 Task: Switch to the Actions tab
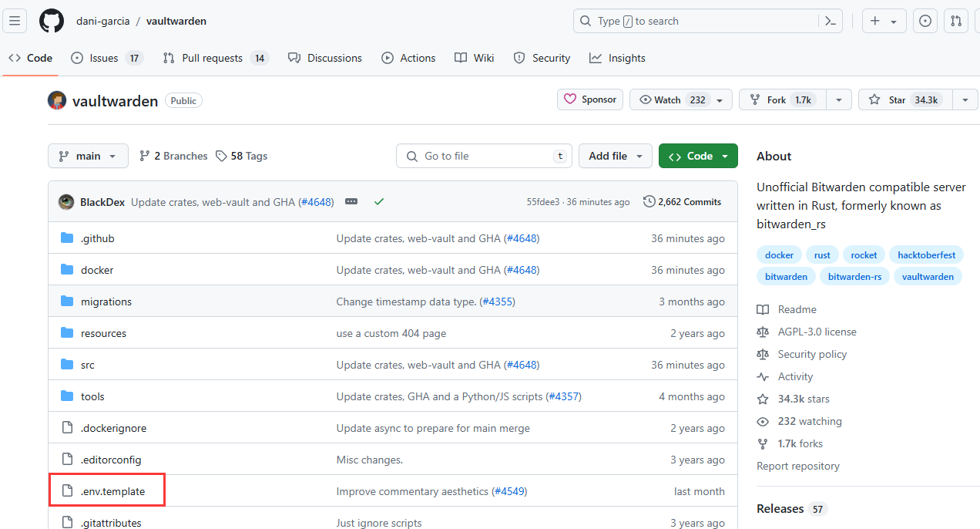[409, 58]
